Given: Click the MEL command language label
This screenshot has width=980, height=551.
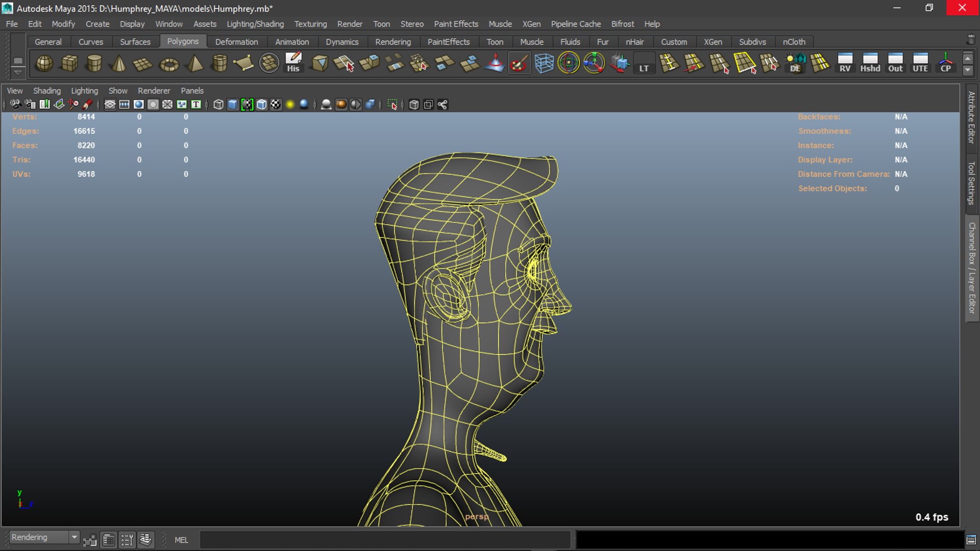Looking at the screenshot, I should [x=181, y=540].
